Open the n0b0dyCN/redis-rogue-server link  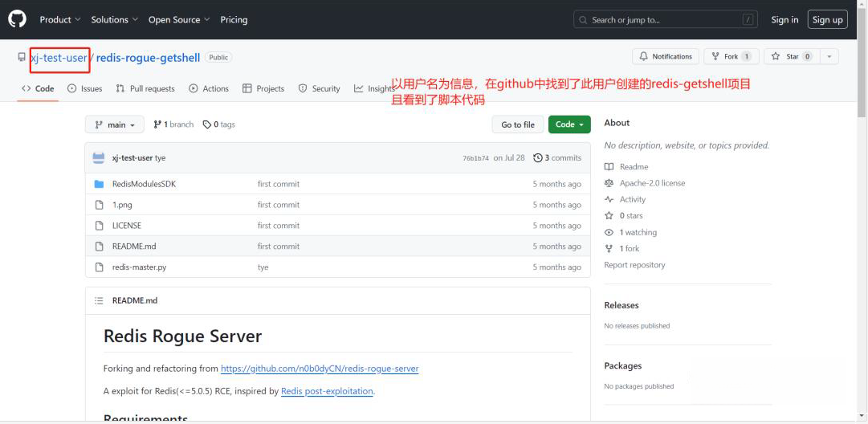320,369
